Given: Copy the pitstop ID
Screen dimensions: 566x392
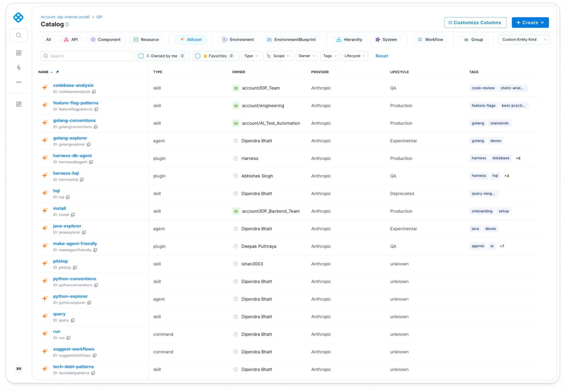Looking at the screenshot, I should click(x=75, y=268).
